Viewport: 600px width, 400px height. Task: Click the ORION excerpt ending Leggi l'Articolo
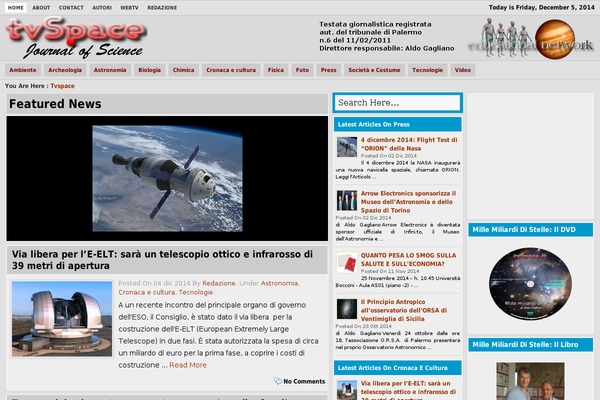click(x=398, y=170)
